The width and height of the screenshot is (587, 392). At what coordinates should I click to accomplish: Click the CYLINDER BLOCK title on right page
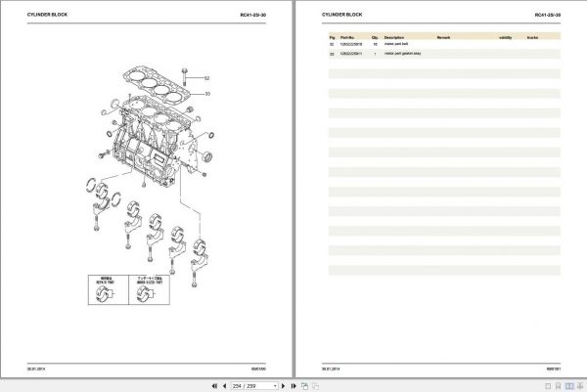341,15
